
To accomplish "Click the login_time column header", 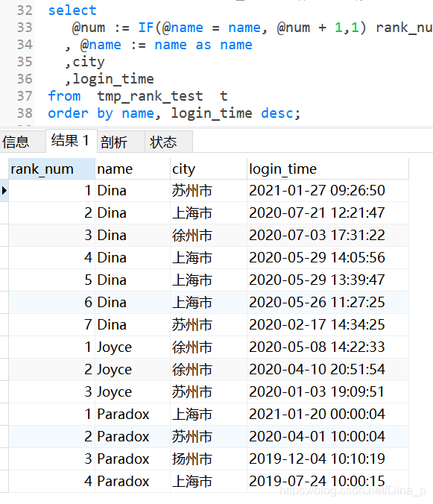I will tap(328, 168).
